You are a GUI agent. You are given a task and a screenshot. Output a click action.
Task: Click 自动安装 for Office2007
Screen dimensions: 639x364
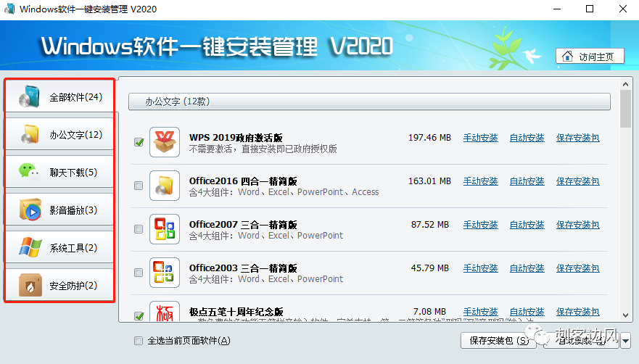click(527, 225)
